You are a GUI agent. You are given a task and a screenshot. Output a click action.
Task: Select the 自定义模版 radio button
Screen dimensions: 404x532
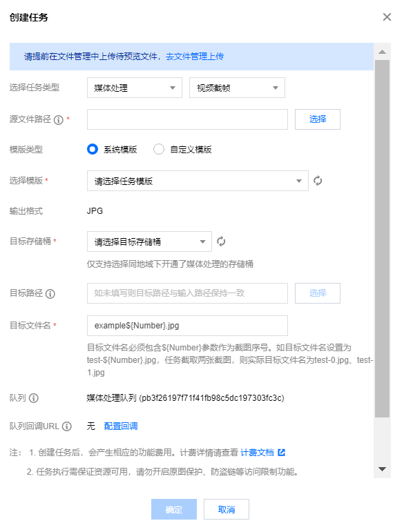click(x=159, y=149)
